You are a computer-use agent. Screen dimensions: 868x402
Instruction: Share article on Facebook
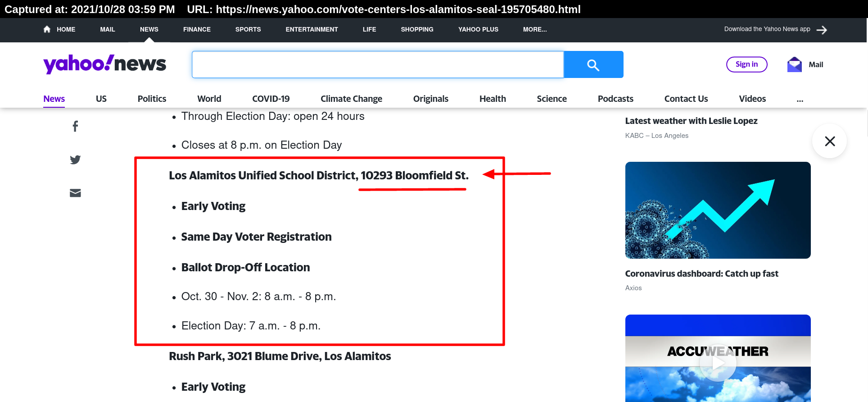point(75,126)
